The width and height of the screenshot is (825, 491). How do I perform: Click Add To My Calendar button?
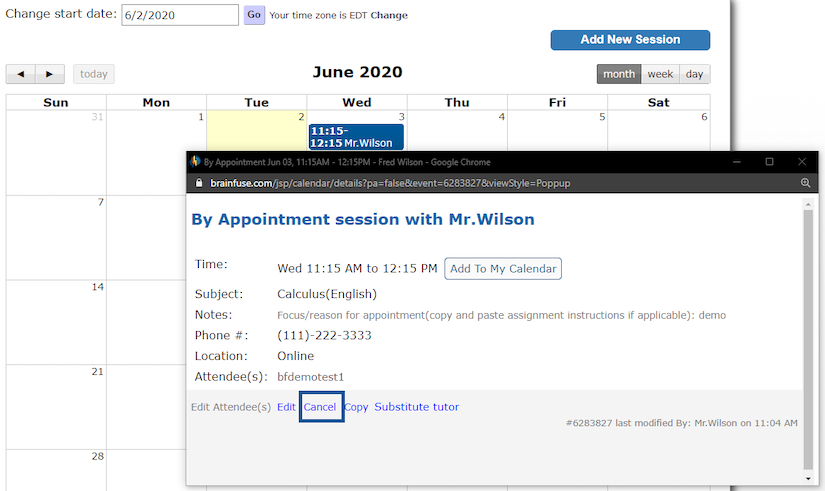coord(502,268)
